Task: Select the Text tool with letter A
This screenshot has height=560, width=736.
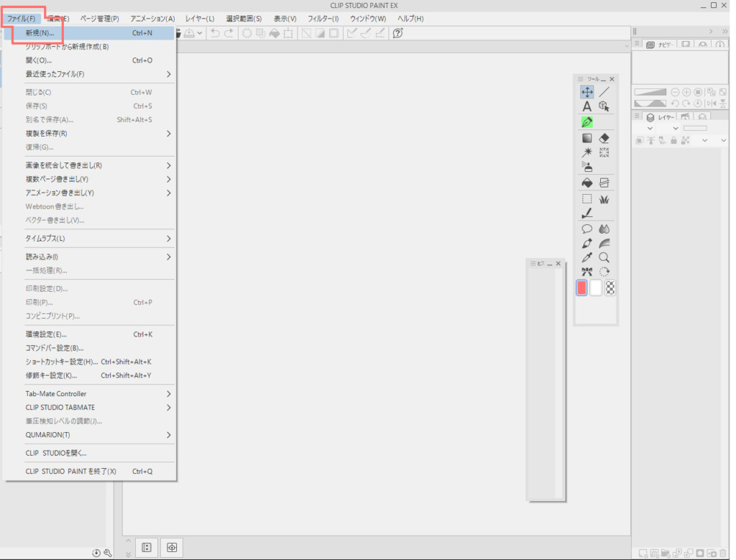Action: coord(586,106)
